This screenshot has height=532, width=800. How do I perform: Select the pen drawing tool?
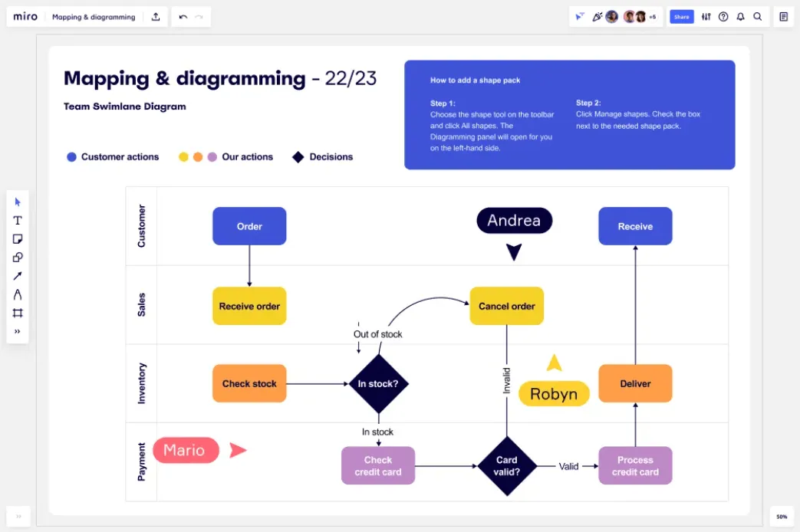(18, 294)
